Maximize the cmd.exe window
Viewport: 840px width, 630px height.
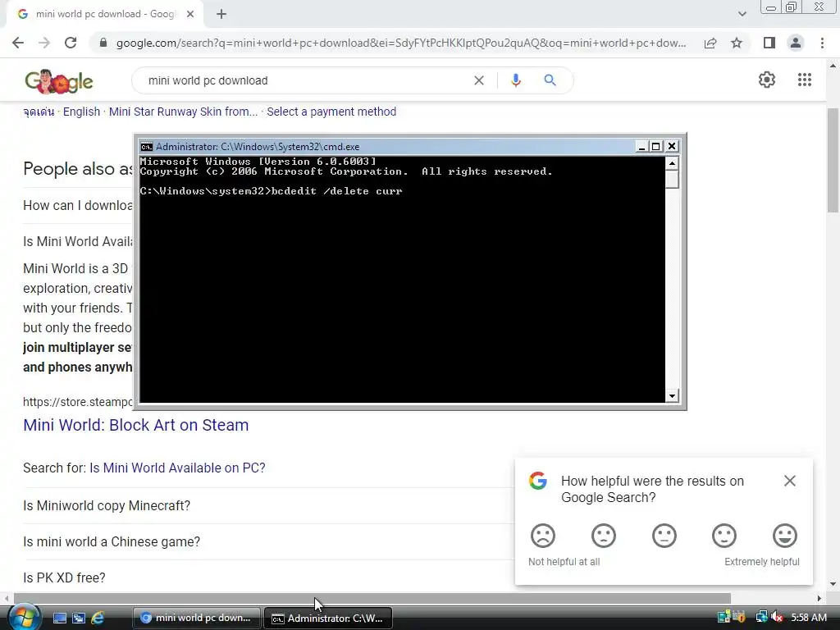tap(655, 146)
